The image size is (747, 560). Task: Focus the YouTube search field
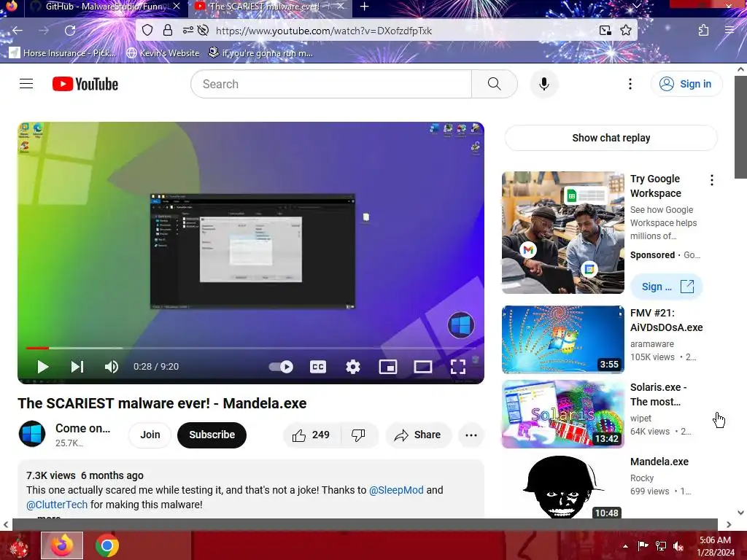tap(332, 84)
